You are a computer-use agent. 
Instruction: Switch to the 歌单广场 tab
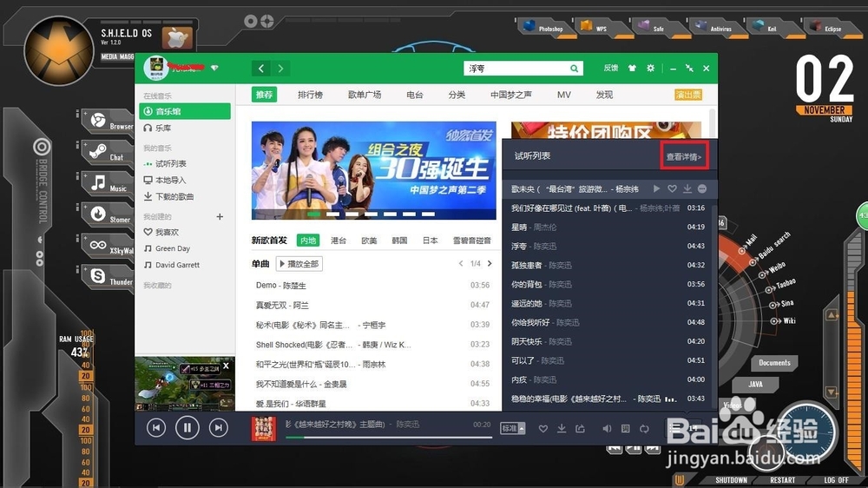pyautogui.click(x=365, y=95)
